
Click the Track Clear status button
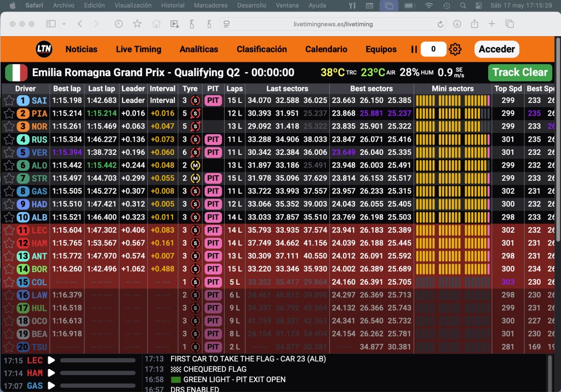(x=520, y=72)
